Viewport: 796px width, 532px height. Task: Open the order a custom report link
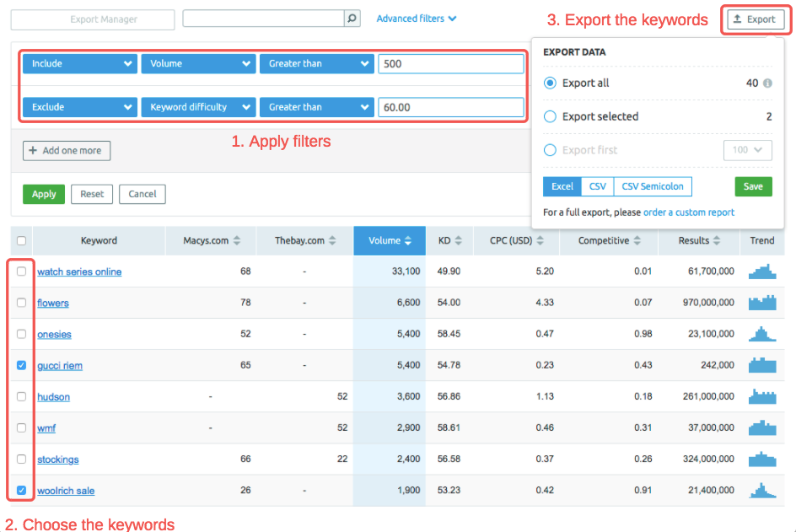[x=688, y=212]
